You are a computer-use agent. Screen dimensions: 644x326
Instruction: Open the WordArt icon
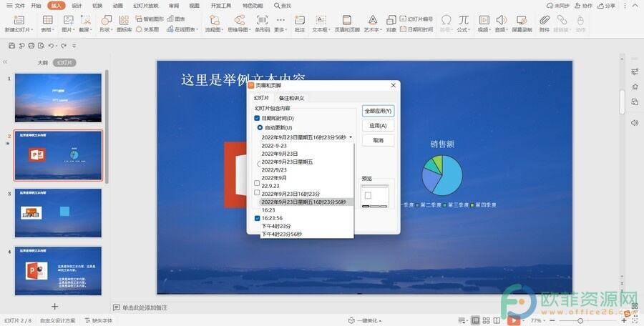(373, 20)
